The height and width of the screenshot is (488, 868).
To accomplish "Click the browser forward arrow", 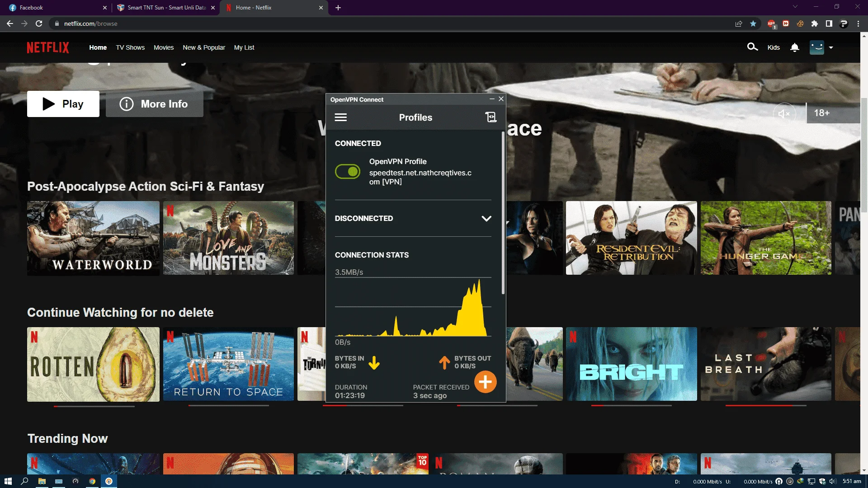I will [24, 23].
